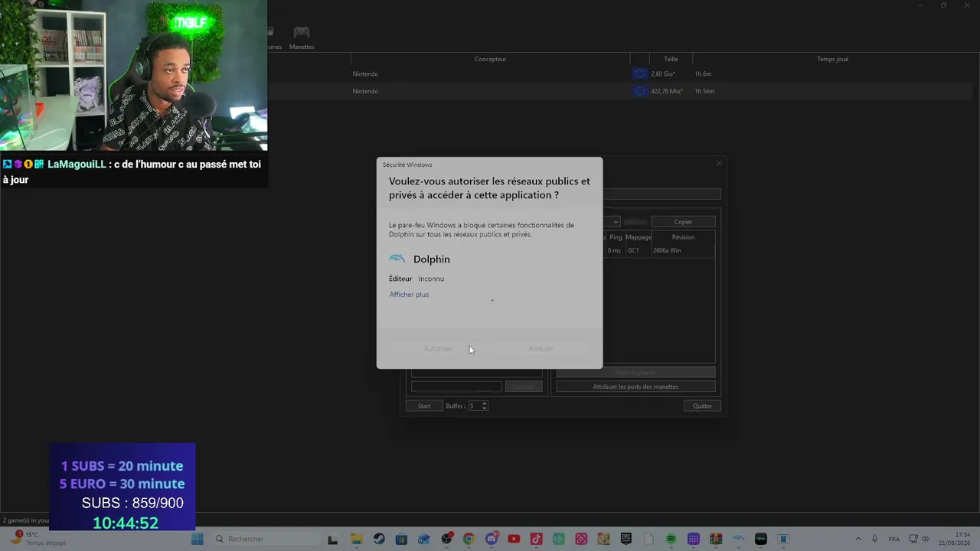
Task: Sort the game list by Temps joué column
Action: [832, 59]
